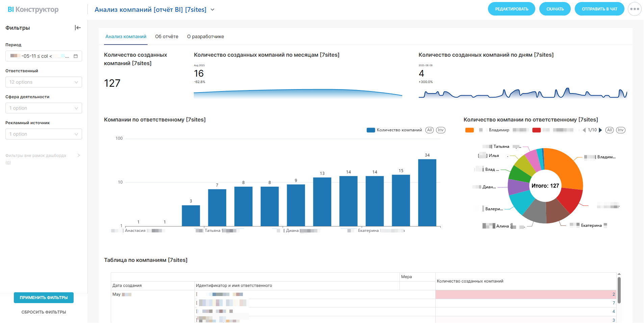Click calendar icon in period filter
The height and width of the screenshot is (323, 644).
tap(76, 56)
